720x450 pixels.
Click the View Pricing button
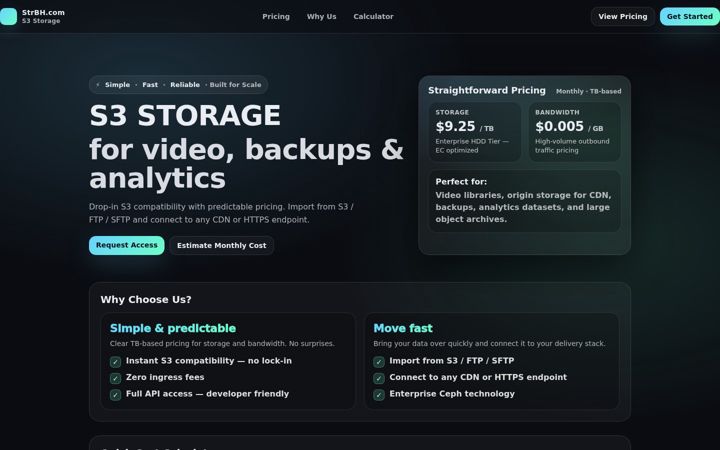[x=623, y=17]
